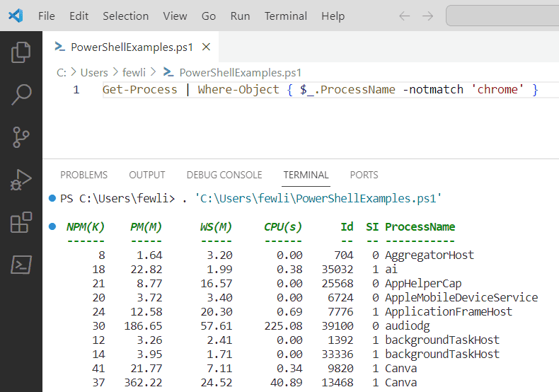The height and width of the screenshot is (392, 559).
Task: Click the fewli breadcrumb segment
Action: (134, 73)
